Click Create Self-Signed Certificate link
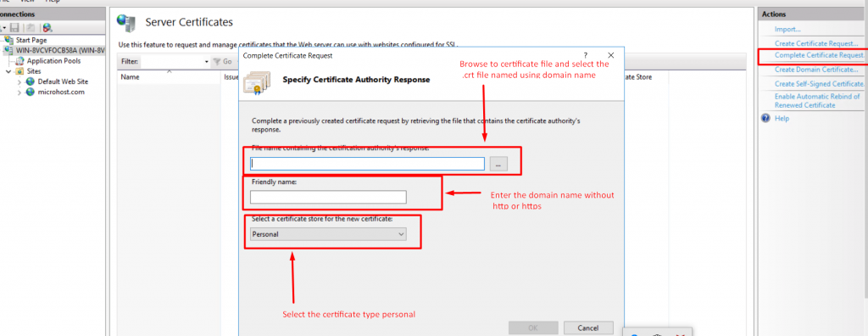868x336 pixels. [820, 83]
